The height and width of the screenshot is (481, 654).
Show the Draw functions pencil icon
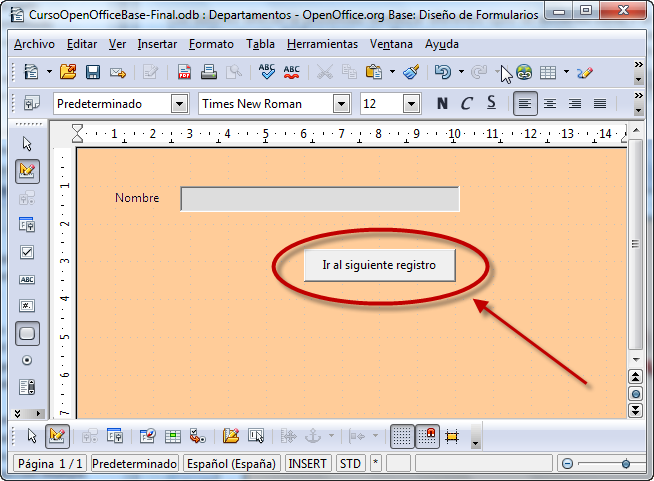point(585,73)
